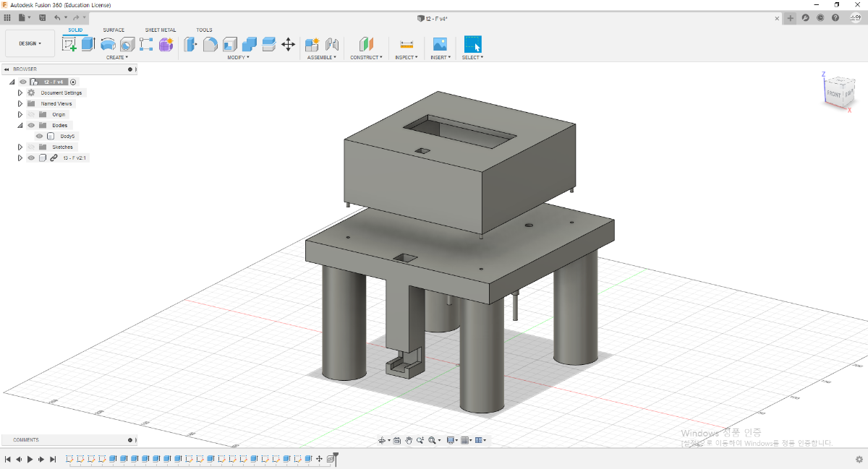868x469 pixels.
Task: Hide Body5 using its eye icon
Action: point(40,136)
